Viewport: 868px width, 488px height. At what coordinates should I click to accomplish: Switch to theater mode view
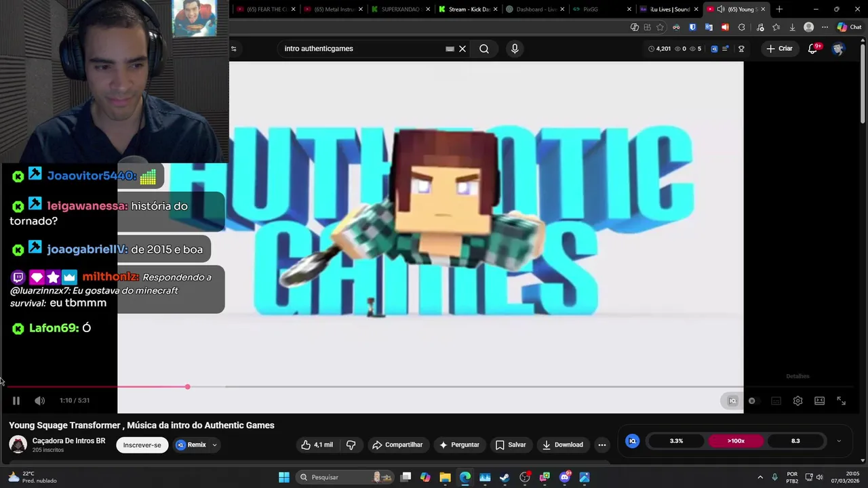point(819,401)
